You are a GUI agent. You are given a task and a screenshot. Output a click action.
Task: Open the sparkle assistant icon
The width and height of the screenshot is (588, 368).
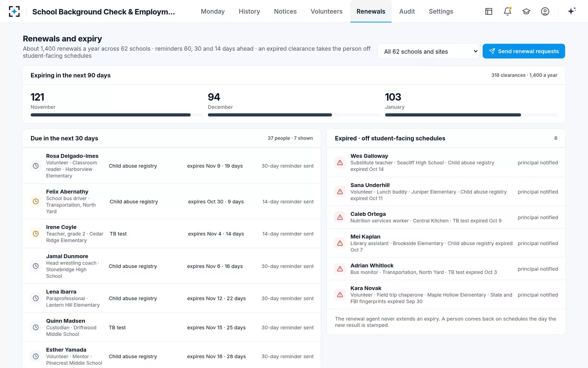572,11
